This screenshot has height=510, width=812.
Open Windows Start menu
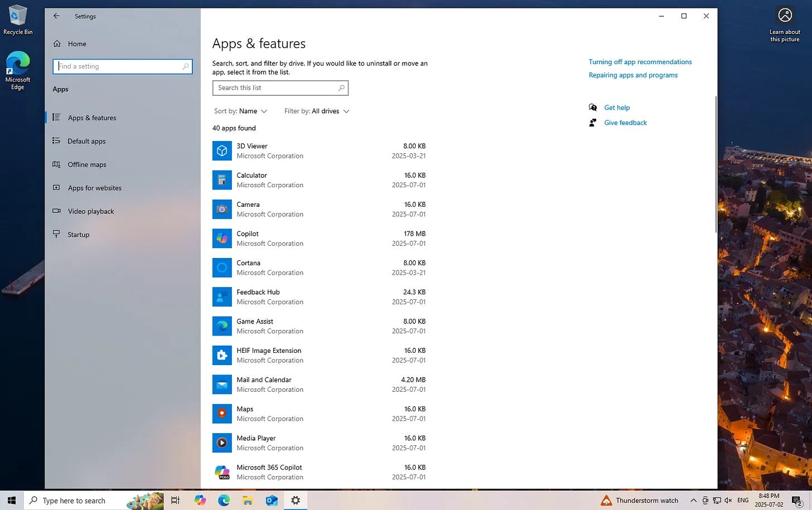coord(12,501)
